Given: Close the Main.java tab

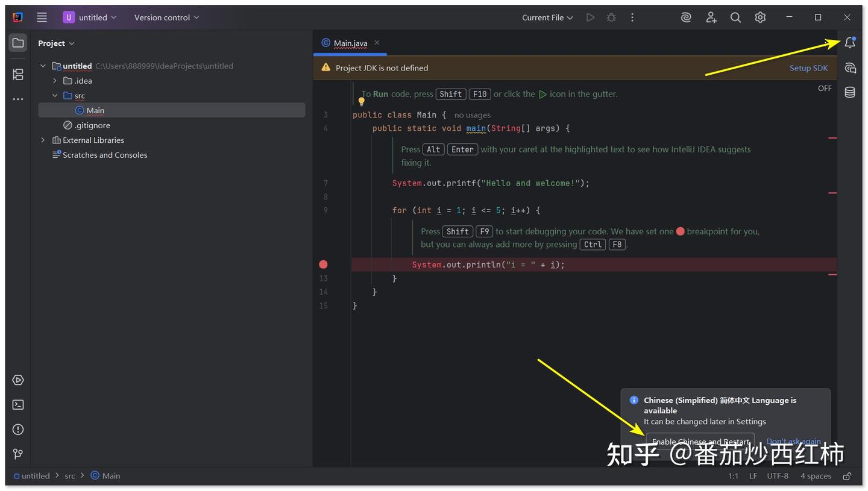Looking at the screenshot, I should tap(377, 43).
